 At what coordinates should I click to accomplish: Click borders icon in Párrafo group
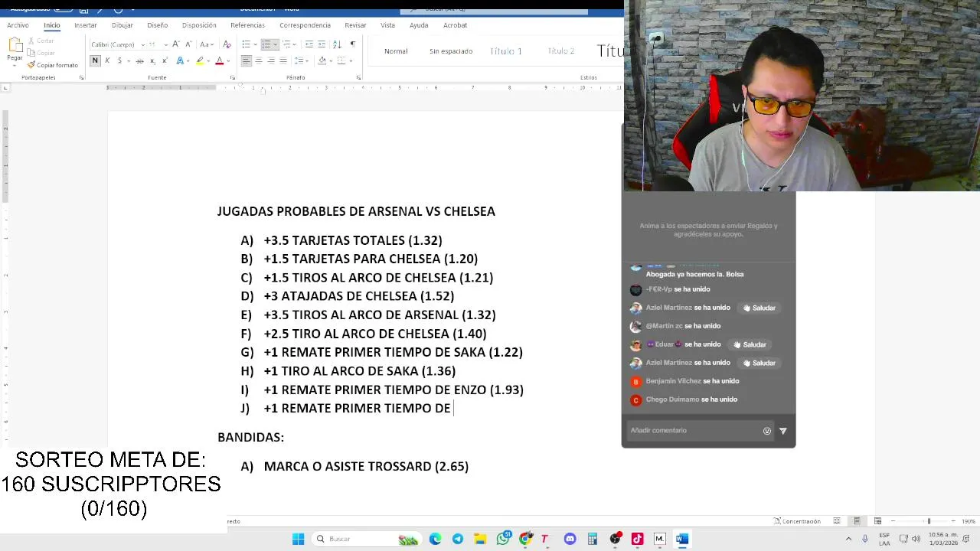[x=341, y=60]
